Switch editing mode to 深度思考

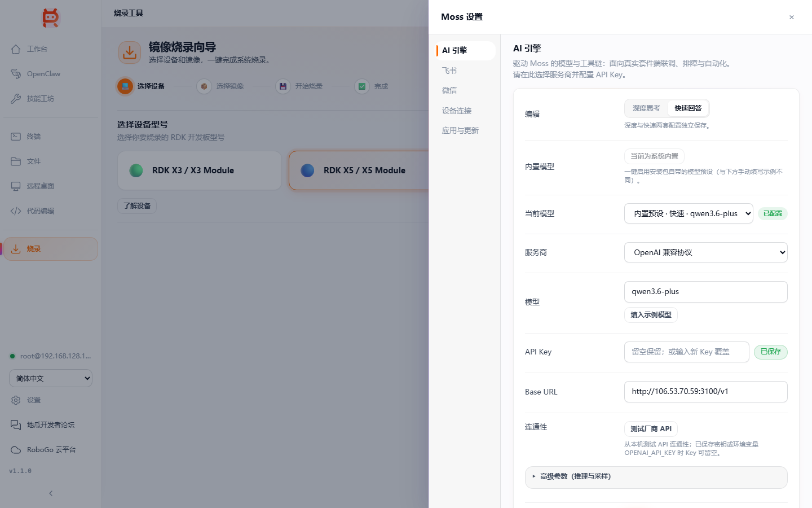pyautogui.click(x=646, y=108)
